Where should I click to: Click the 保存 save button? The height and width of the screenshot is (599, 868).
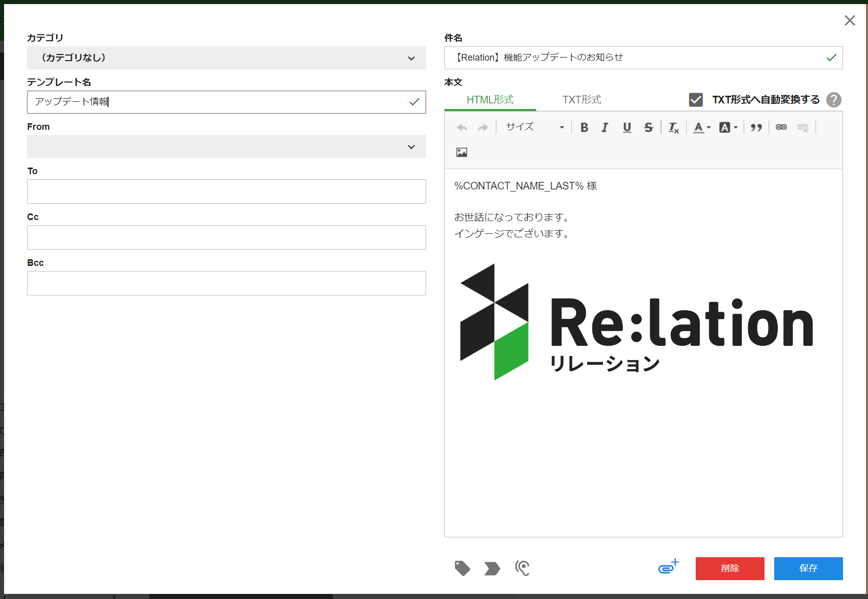click(x=808, y=568)
